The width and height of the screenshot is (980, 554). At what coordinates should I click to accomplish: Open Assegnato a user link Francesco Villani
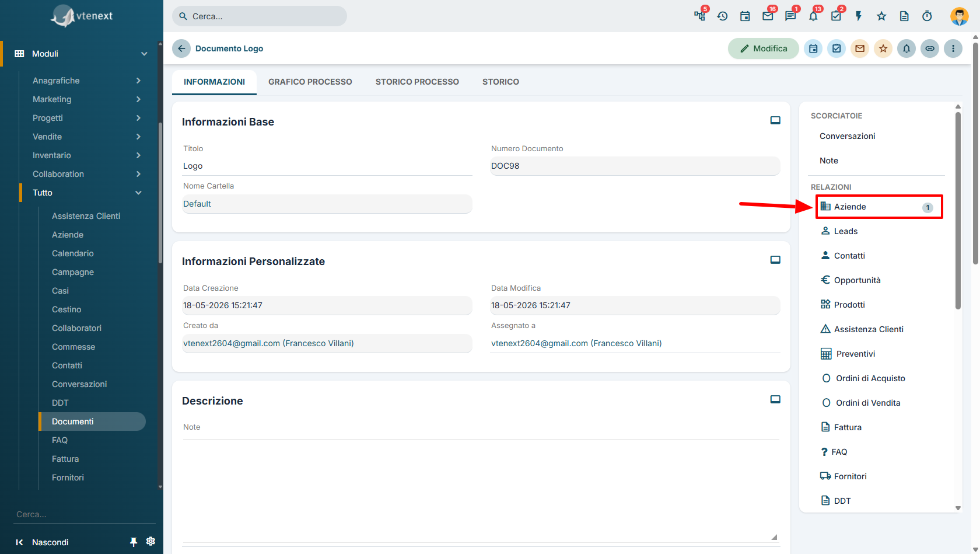576,343
